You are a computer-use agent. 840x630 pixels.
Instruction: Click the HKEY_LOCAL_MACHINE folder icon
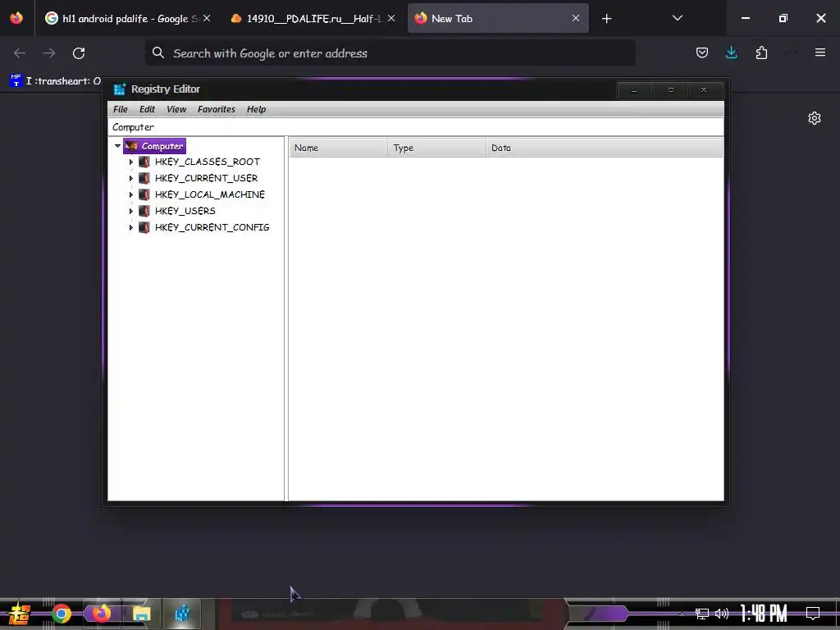[x=144, y=194]
